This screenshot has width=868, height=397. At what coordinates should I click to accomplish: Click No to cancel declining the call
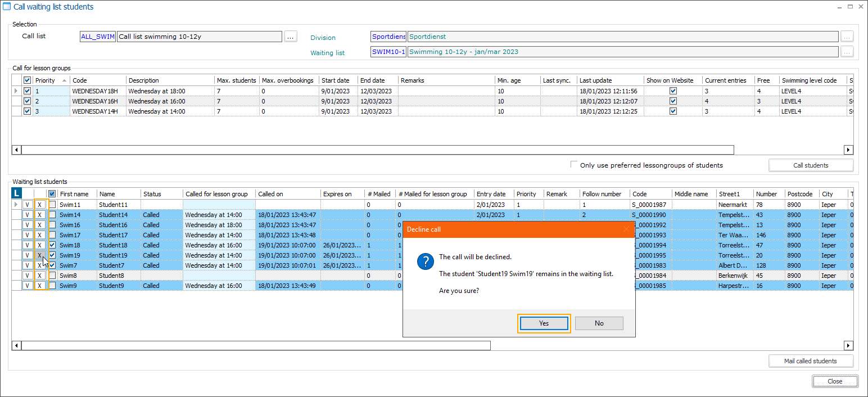coord(599,323)
